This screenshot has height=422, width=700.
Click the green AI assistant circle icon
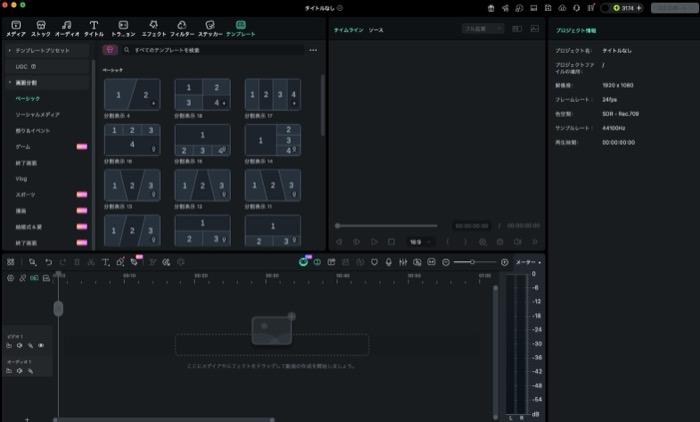tap(303, 262)
